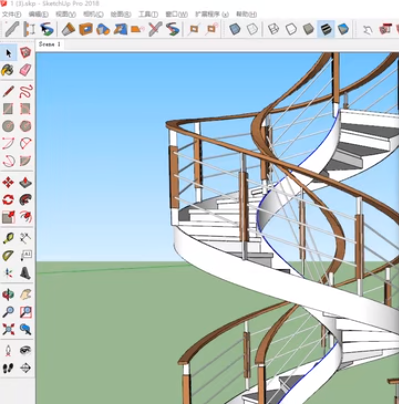Activate the Walk footprints tool
Screen dimensions: 399x404
(8, 368)
